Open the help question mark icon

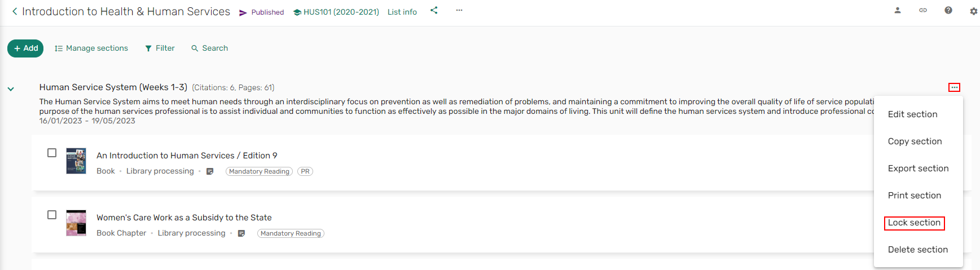point(948,10)
